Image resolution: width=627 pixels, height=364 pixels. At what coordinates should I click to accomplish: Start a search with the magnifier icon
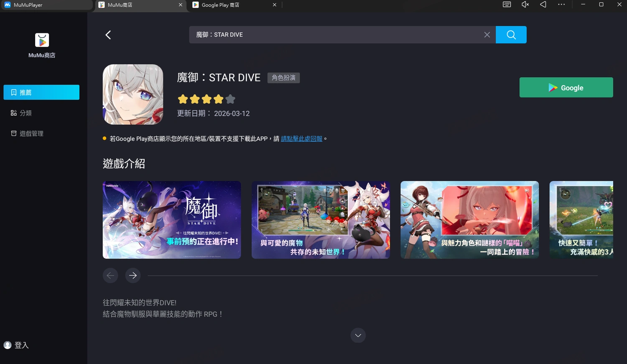click(511, 35)
